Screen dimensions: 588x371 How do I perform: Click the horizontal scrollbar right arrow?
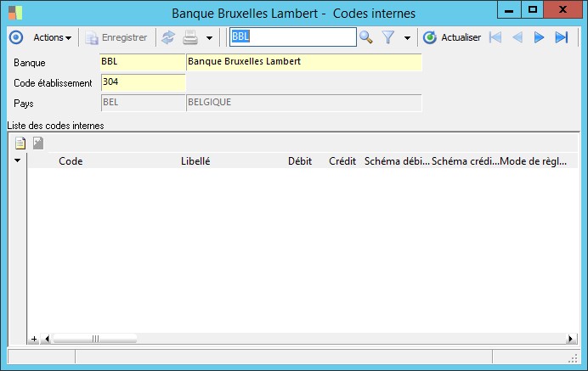571,339
